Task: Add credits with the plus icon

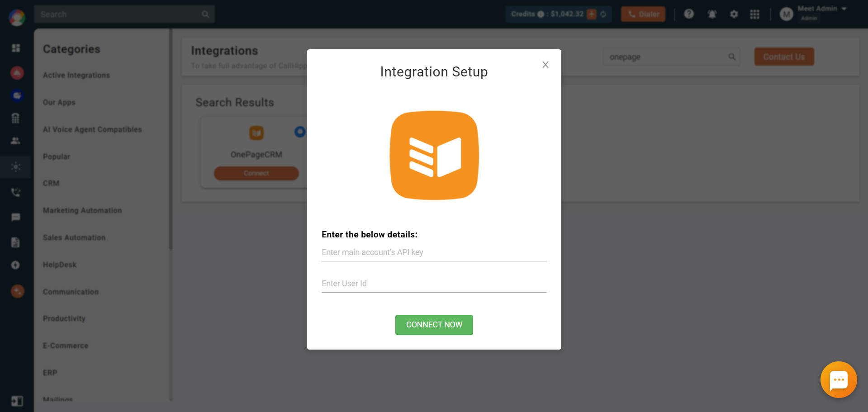Action: (592, 14)
